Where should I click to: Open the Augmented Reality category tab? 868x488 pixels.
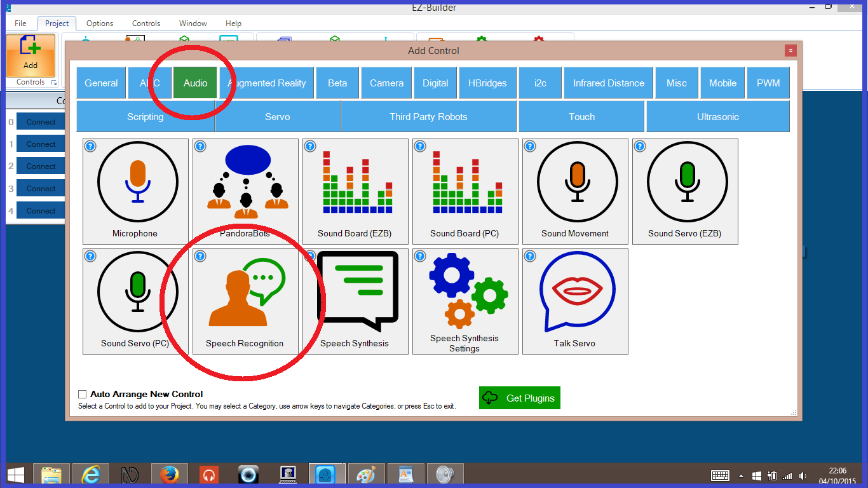(267, 83)
